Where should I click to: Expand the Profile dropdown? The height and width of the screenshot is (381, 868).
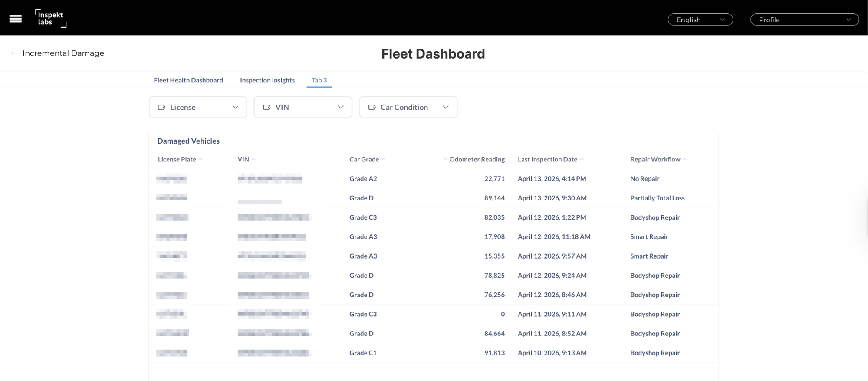click(x=804, y=20)
